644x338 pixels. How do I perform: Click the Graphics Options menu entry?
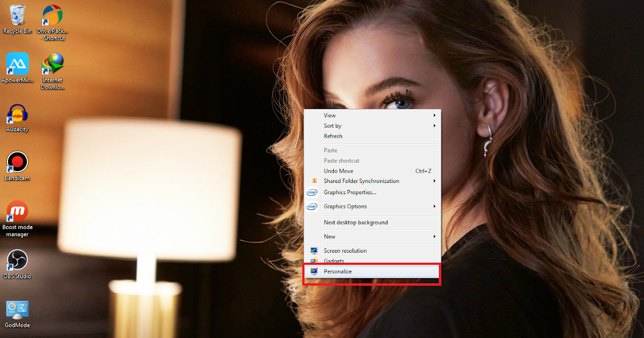pyautogui.click(x=372, y=207)
